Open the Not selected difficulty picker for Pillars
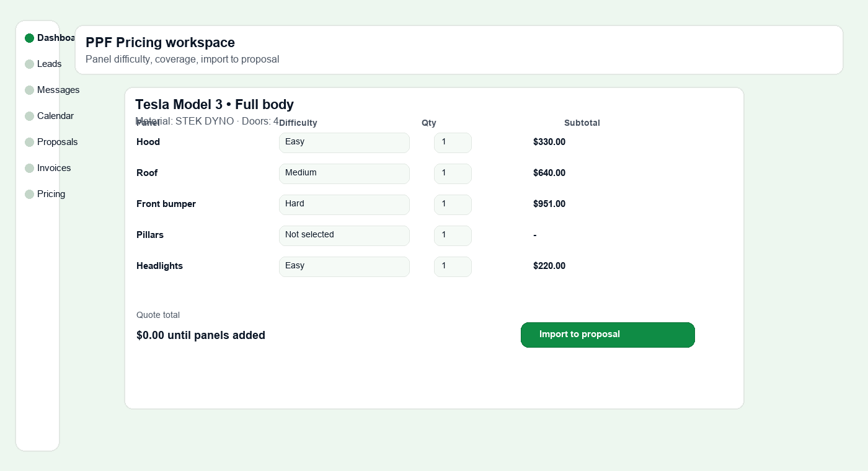868x471 pixels. click(x=344, y=235)
